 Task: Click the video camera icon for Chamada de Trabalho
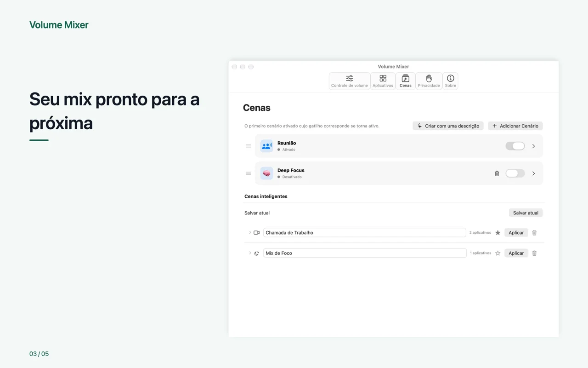point(257,233)
